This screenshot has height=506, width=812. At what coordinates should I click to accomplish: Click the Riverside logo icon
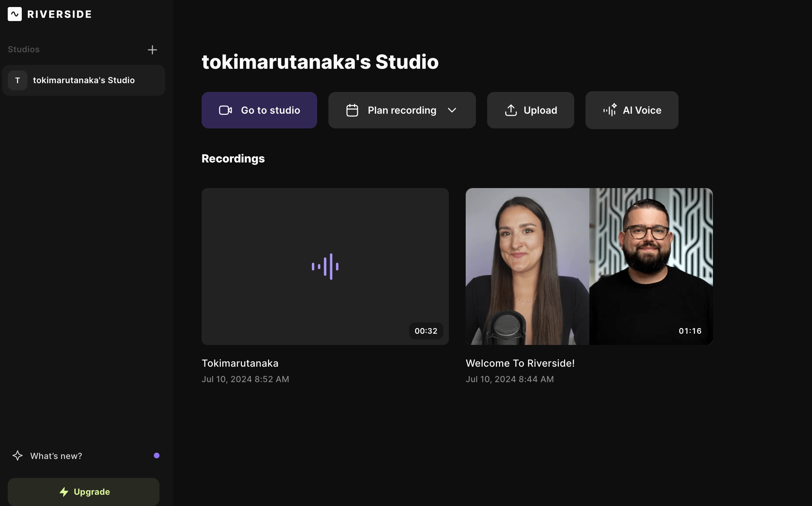point(15,14)
